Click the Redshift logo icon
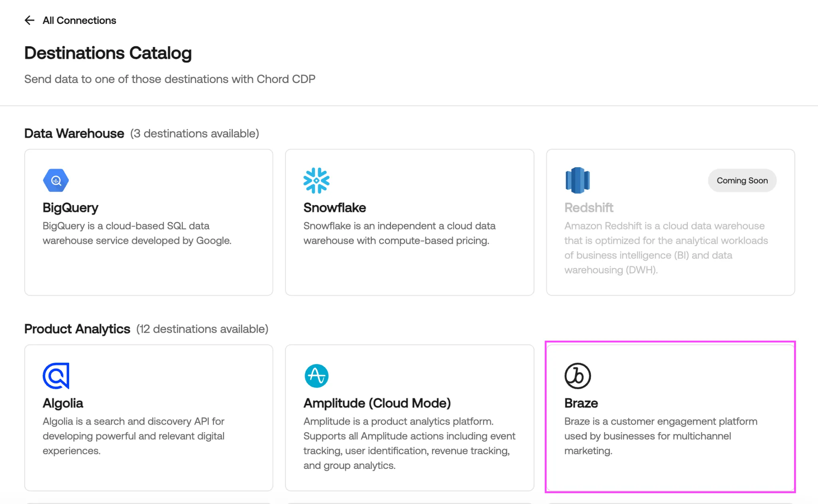This screenshot has height=504, width=818. click(x=578, y=180)
